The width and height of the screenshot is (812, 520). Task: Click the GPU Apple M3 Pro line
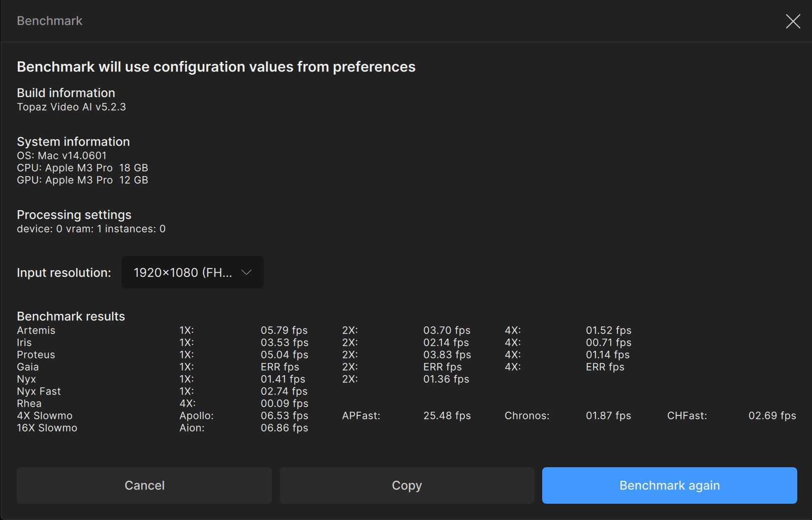point(83,180)
